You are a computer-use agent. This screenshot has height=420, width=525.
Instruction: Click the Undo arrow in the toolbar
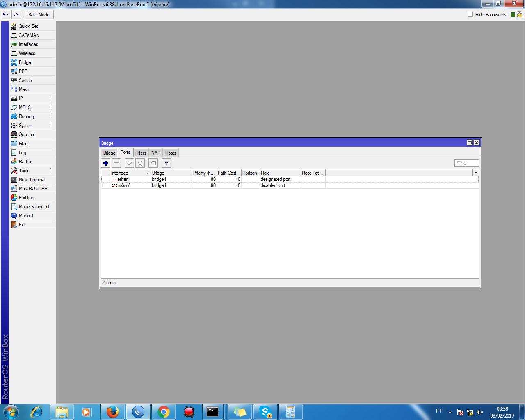click(x=5, y=15)
